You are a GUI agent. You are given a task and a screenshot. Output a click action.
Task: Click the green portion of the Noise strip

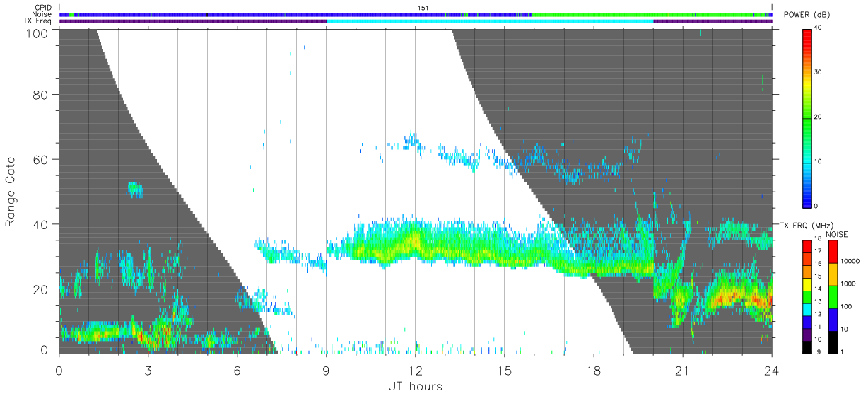pyautogui.click(x=650, y=14)
